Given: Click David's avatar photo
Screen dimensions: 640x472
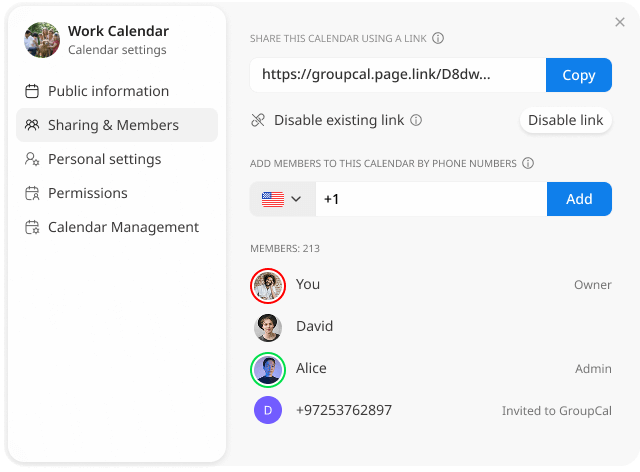Looking at the screenshot, I should [268, 327].
